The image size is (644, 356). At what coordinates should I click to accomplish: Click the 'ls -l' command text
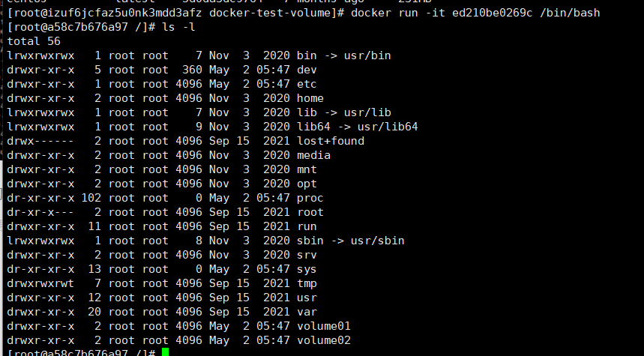click(x=178, y=27)
